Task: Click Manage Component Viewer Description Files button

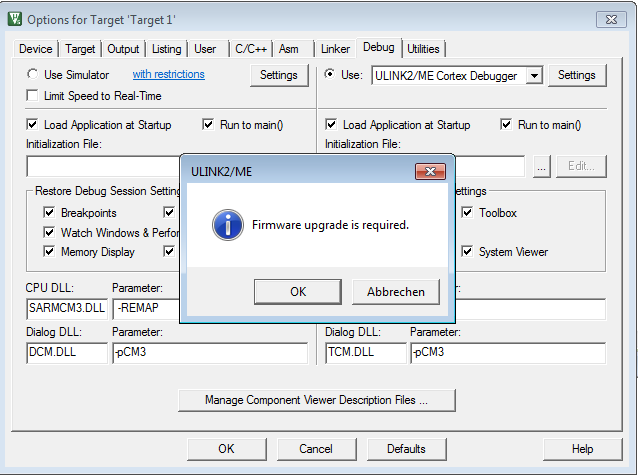Action: tap(317, 400)
